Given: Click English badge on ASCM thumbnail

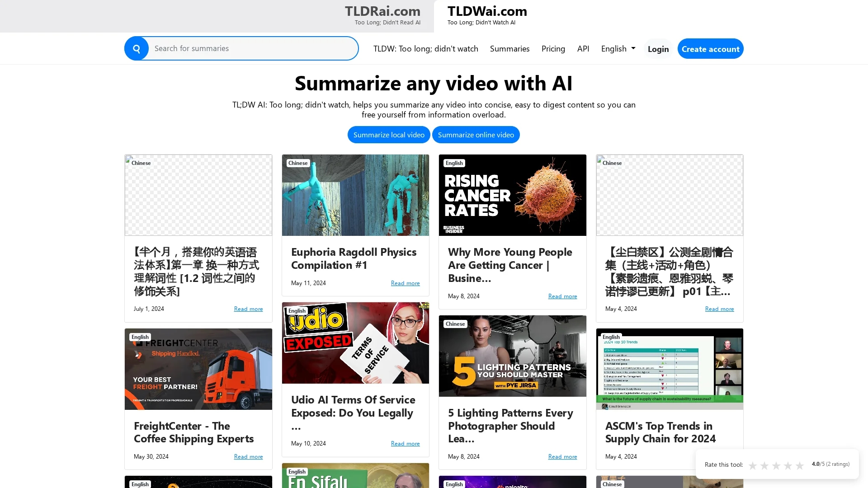Looking at the screenshot, I should pyautogui.click(x=611, y=337).
